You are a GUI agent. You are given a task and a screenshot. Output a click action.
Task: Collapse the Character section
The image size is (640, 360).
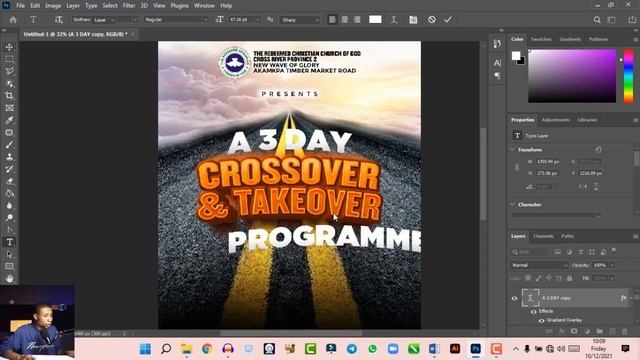pyautogui.click(x=513, y=204)
